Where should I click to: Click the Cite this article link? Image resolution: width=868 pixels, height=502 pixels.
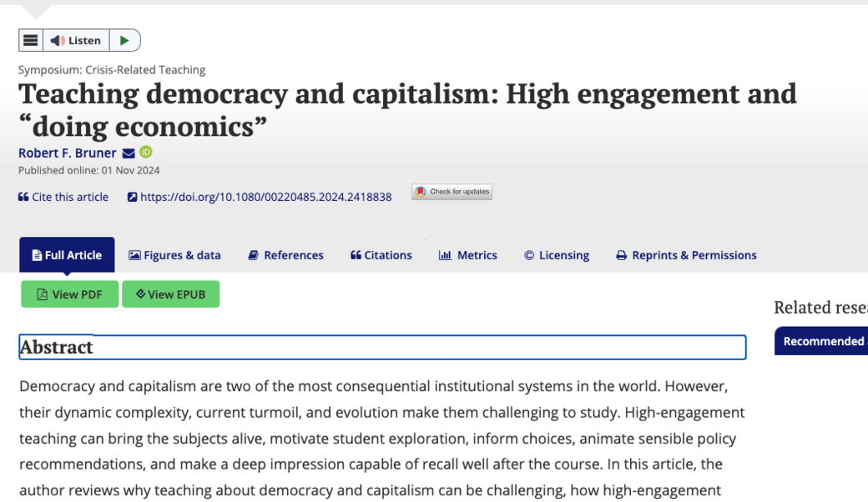(x=63, y=197)
